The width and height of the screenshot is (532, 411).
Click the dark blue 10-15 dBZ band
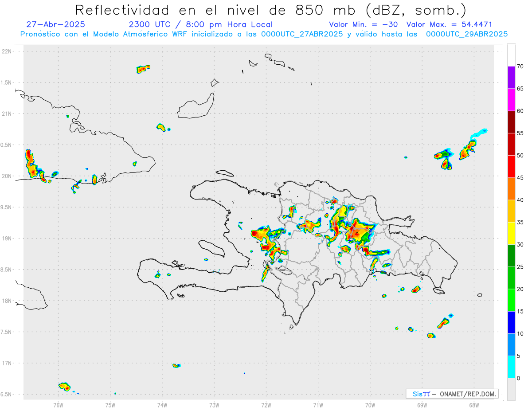coord(511,322)
